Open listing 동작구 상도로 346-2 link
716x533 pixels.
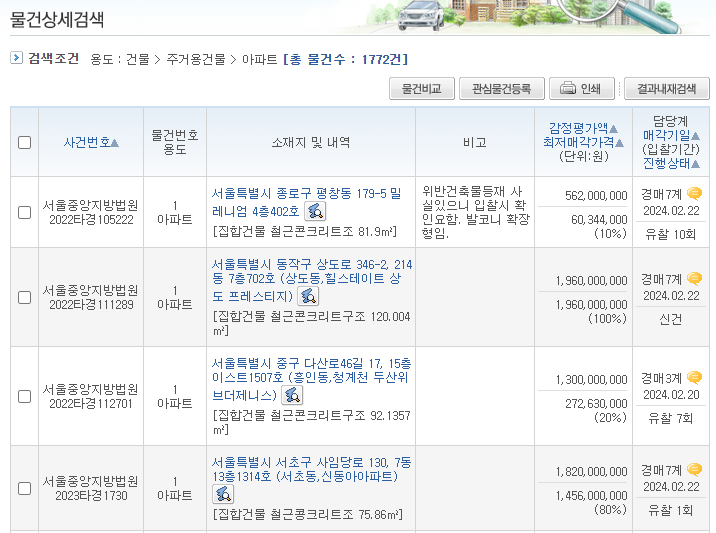(312, 280)
